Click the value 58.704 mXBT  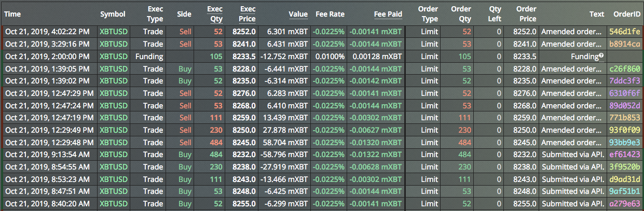tap(287, 142)
